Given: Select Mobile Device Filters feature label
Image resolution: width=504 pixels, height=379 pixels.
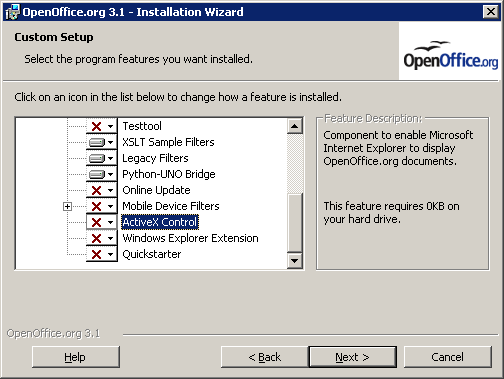Looking at the screenshot, I should click(x=171, y=206).
